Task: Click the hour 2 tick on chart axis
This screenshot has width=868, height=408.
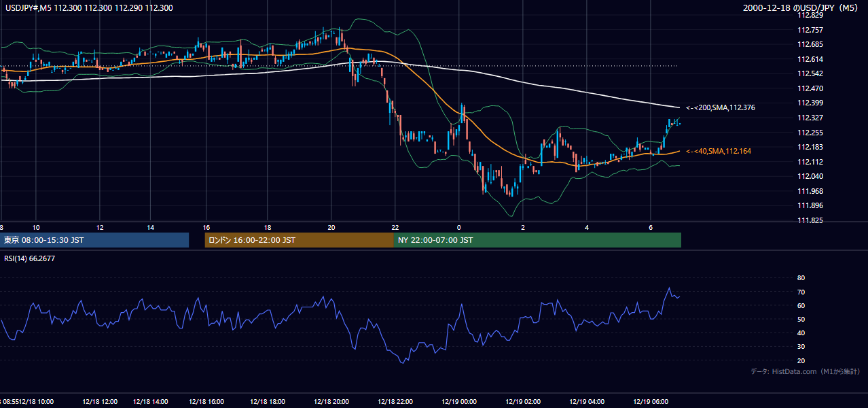Action: pos(523,227)
